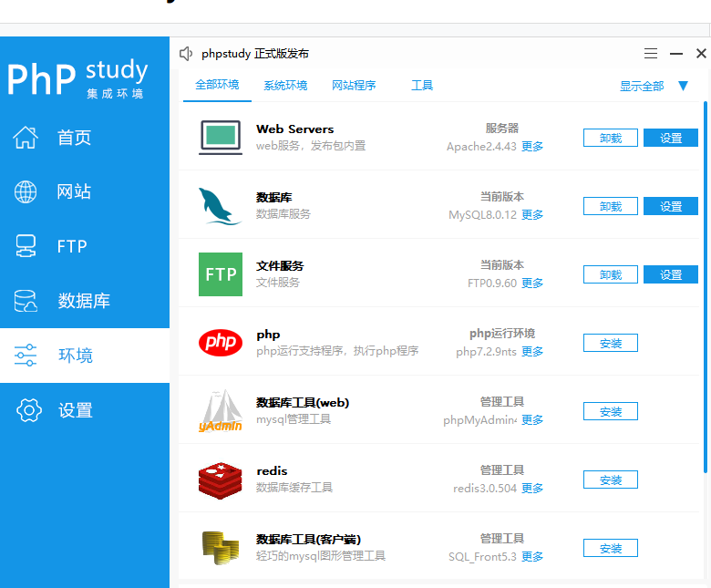The image size is (711, 588).
Task: Click 更多 next to MySQL8.0.12
Action: point(532,215)
